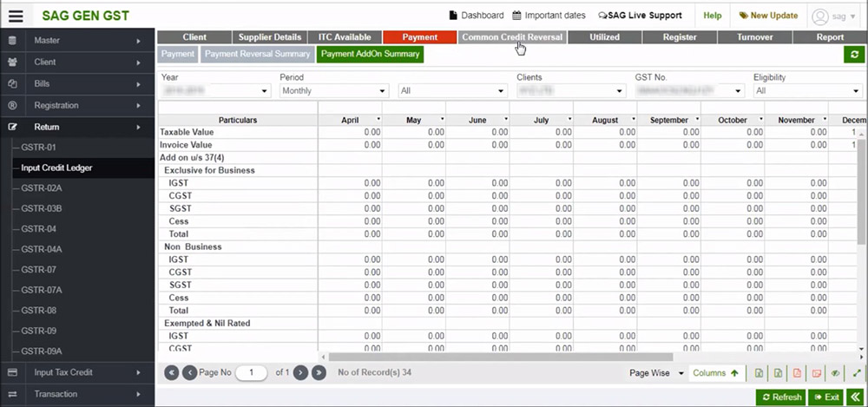This screenshot has height=407, width=868.
Task: Toggle the eye visibility icon in grid footer
Action: (x=835, y=373)
